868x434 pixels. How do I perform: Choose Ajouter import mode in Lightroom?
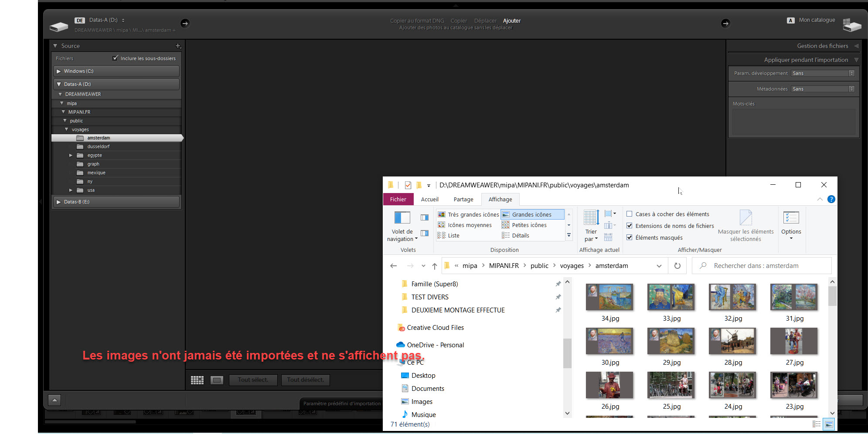coord(511,20)
